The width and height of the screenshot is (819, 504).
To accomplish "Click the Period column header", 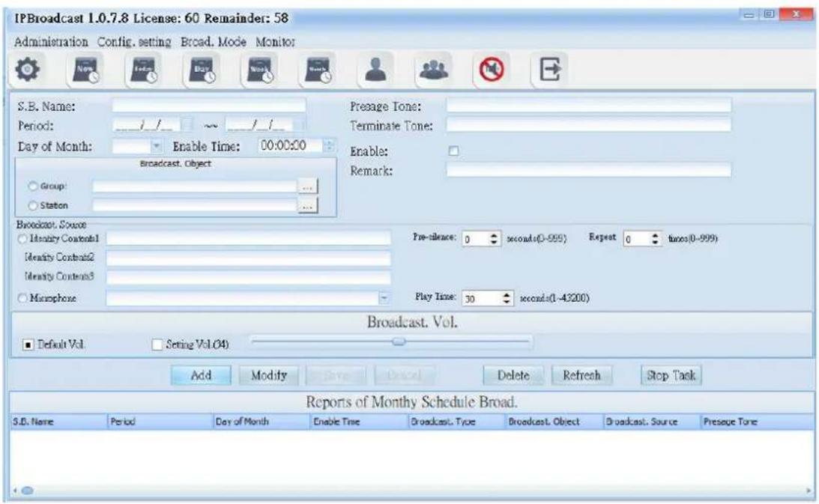I will point(160,422).
